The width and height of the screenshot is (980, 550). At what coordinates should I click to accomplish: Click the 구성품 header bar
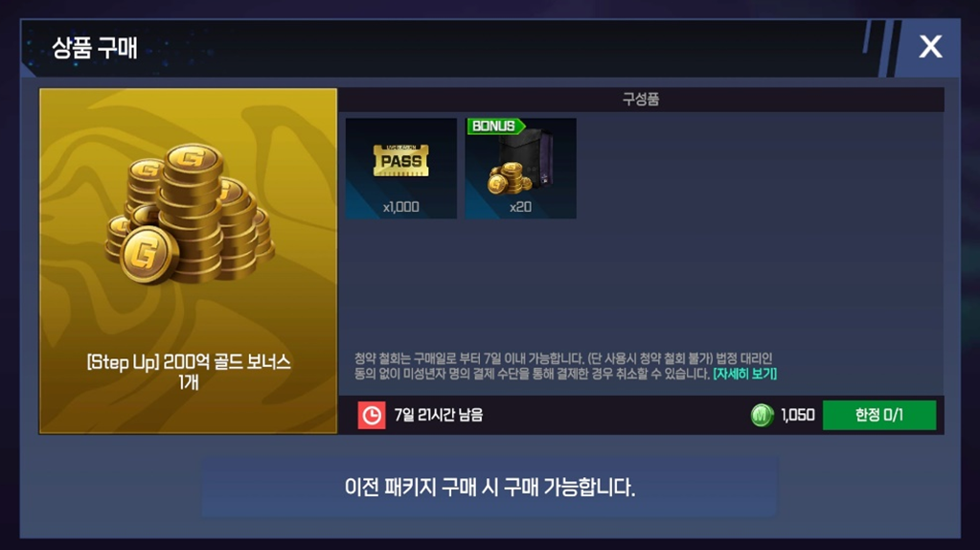point(641,100)
